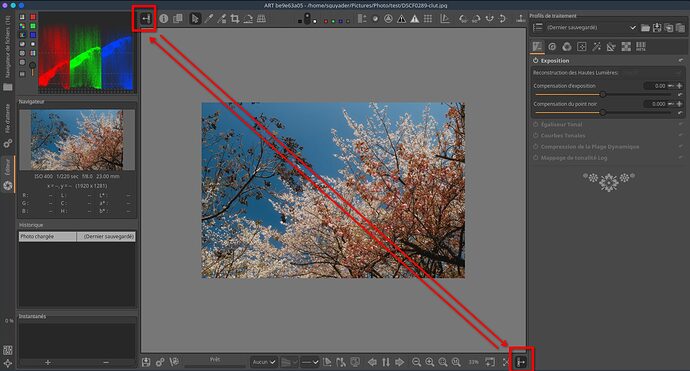The image size is (690, 371).
Task: Expand Compression de la Plage Dynamique section
Action: 590,147
